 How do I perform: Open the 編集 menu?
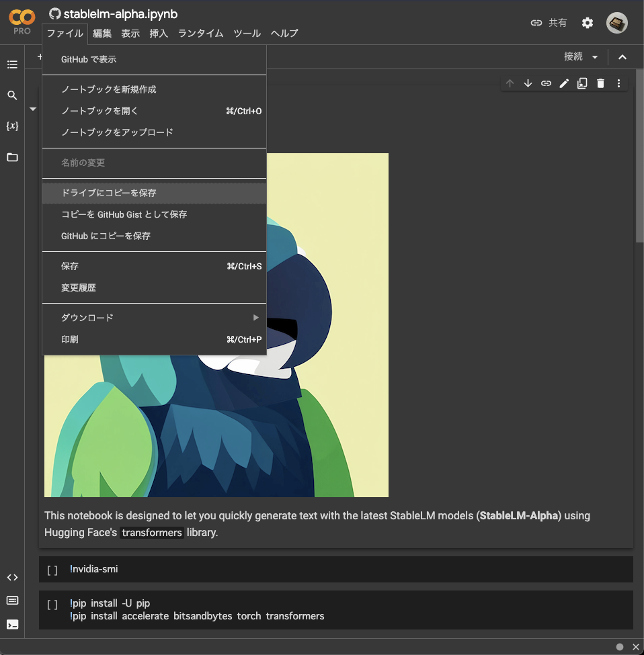point(102,34)
